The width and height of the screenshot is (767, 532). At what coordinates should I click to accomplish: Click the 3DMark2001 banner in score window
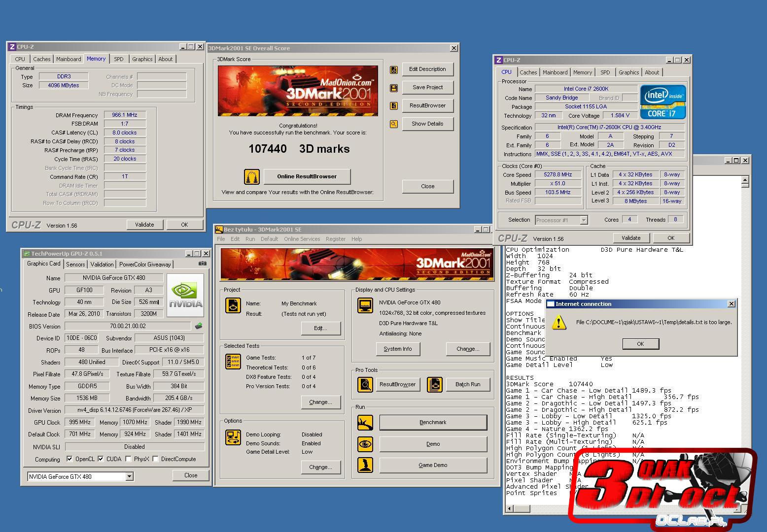click(x=298, y=91)
